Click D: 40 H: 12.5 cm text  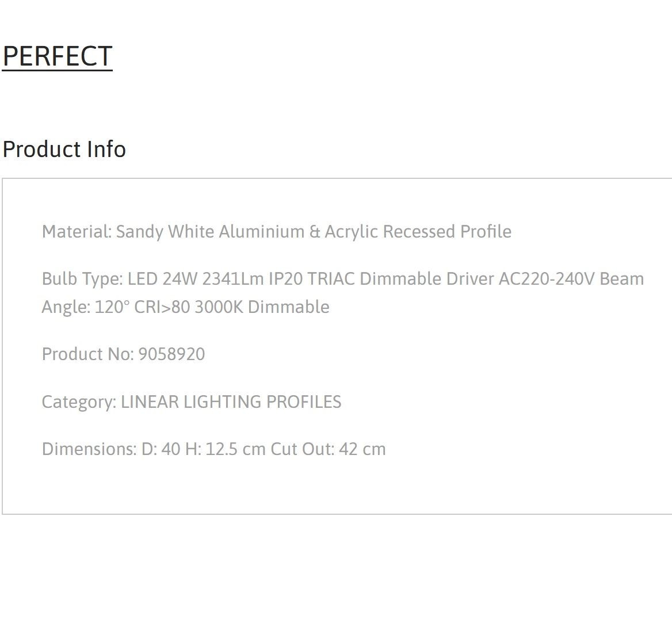coord(204,449)
